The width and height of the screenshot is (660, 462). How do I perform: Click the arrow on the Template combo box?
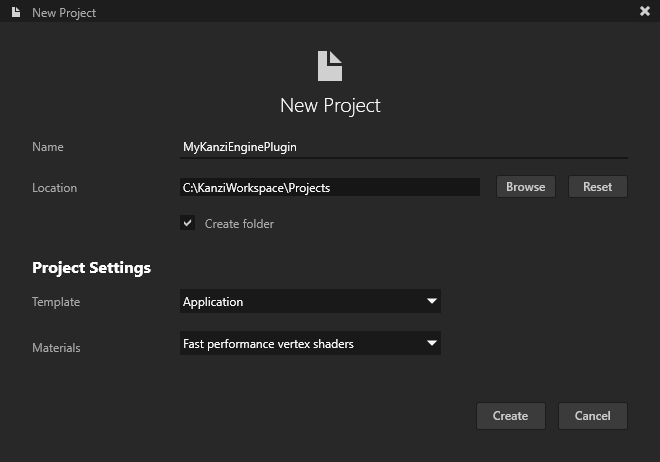tap(431, 301)
